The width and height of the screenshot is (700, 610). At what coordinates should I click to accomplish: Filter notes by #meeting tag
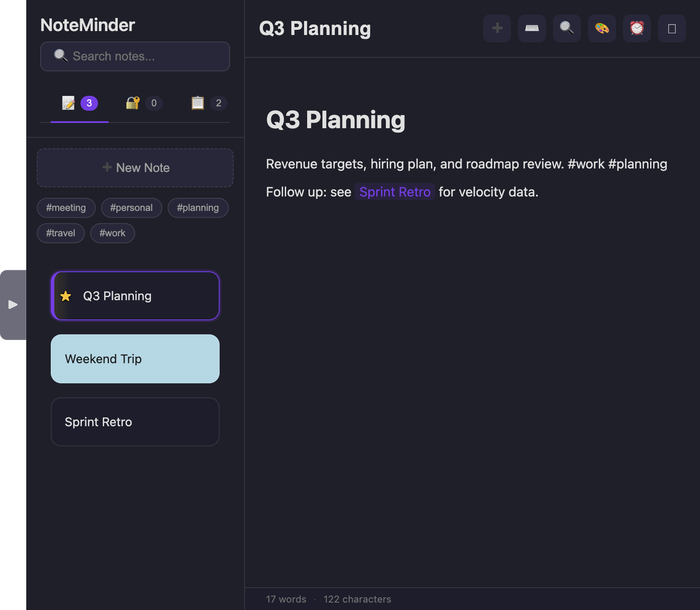point(66,208)
